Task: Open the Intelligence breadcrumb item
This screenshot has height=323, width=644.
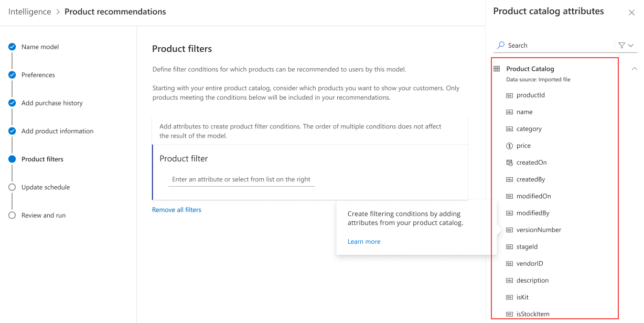Action: tap(30, 11)
